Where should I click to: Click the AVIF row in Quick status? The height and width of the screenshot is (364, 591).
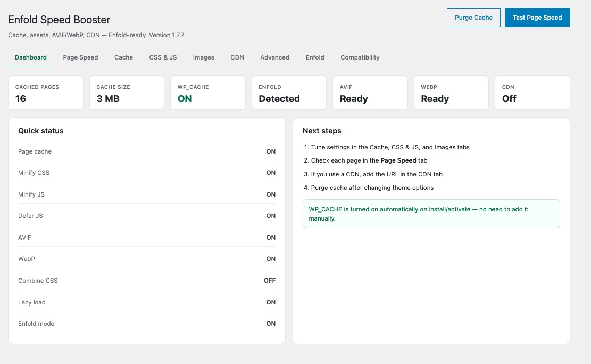pyautogui.click(x=147, y=238)
